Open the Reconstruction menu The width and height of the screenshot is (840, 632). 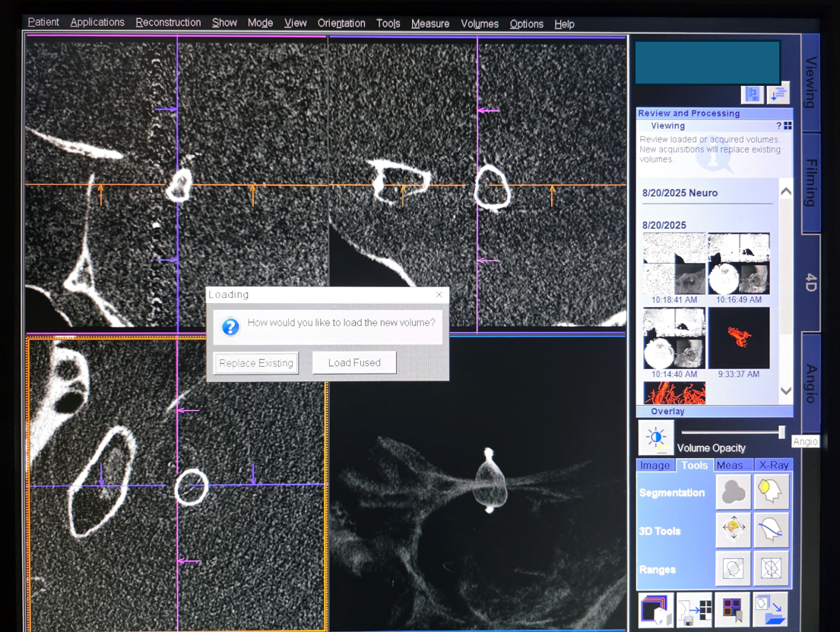point(168,23)
